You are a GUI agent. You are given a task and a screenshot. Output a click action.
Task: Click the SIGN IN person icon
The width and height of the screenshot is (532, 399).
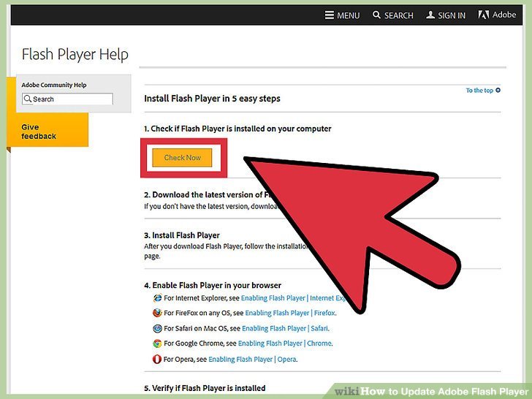[430, 15]
